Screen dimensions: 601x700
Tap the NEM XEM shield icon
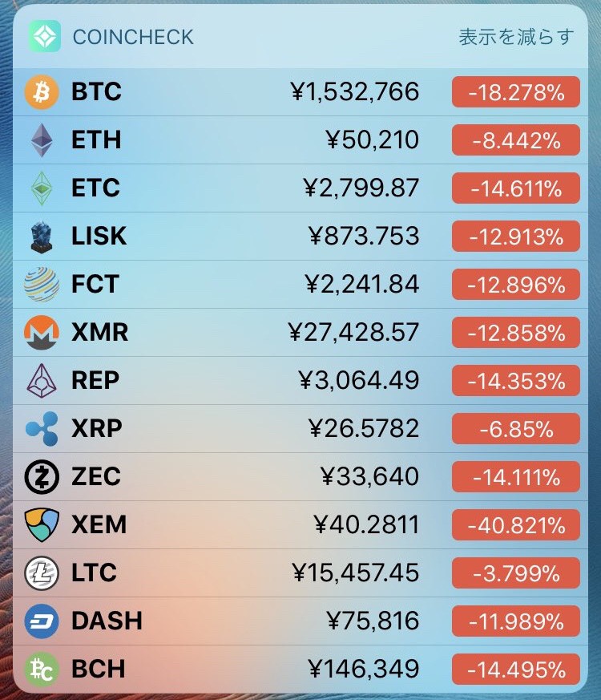point(42,524)
